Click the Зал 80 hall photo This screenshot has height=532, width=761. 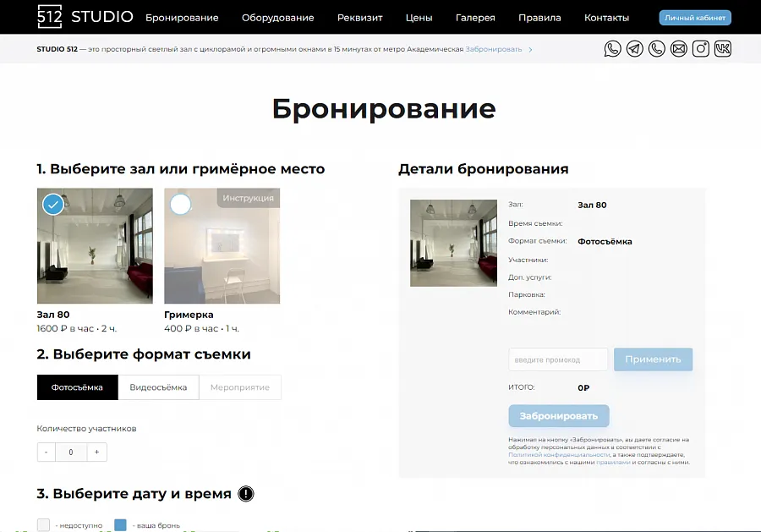(x=95, y=246)
